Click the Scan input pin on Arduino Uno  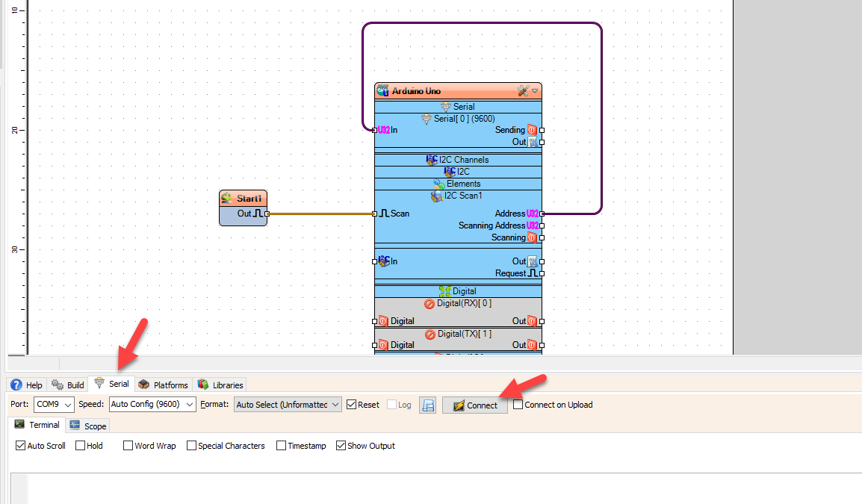[x=375, y=213]
